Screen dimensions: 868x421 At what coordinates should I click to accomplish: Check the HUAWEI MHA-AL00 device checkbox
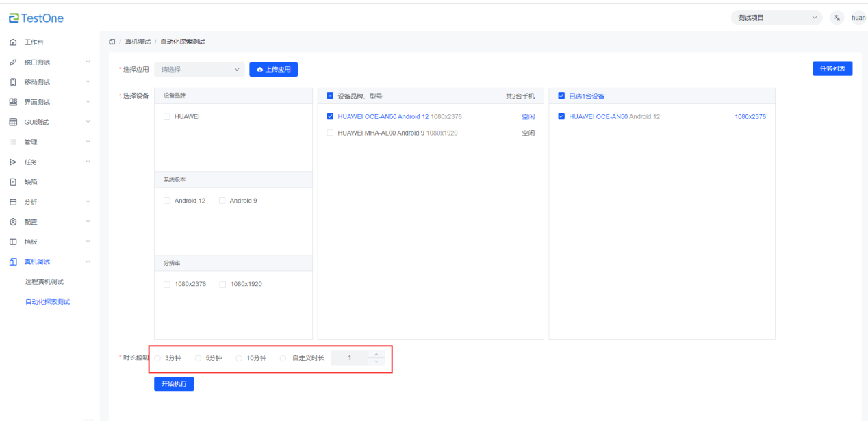(x=331, y=133)
